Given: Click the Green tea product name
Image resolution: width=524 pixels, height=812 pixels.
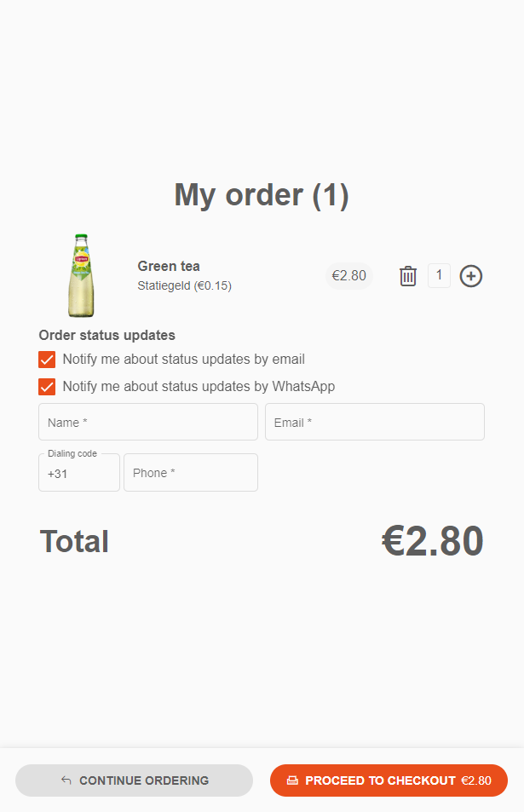Looking at the screenshot, I should 169,266.
